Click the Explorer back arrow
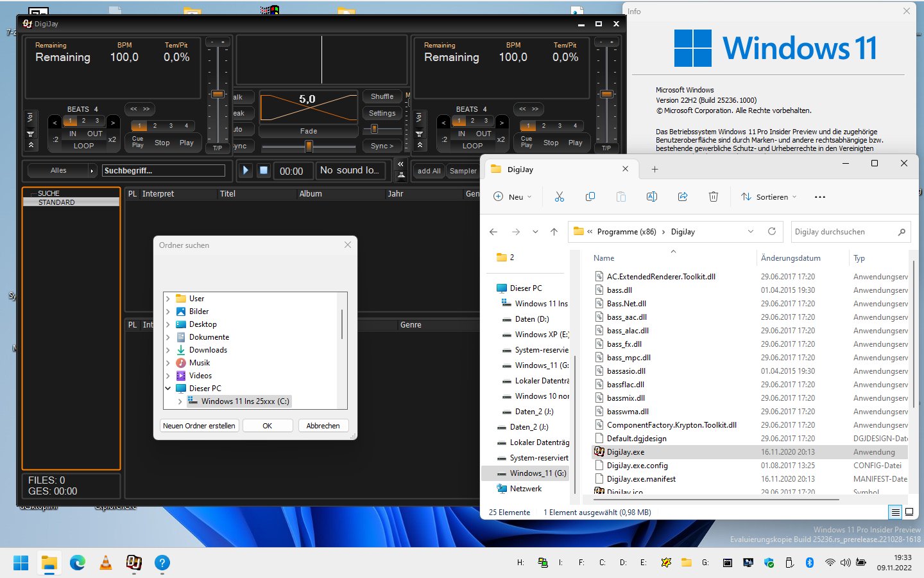Screen dimensions: 924x578 coord(493,232)
